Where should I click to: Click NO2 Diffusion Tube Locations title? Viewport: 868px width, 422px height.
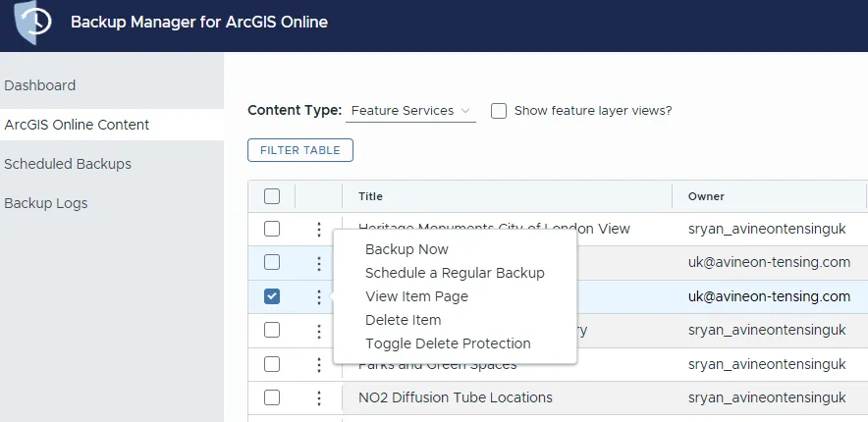[x=455, y=397]
